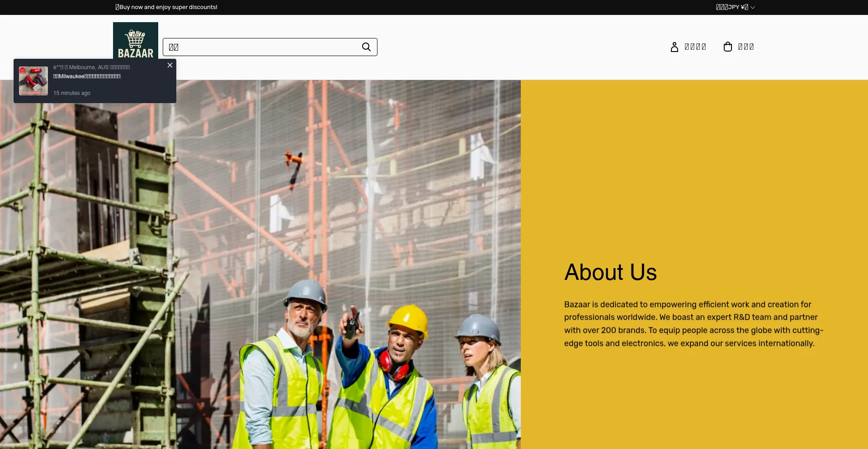
Task: Select the About Us heading
Action: [x=610, y=272]
